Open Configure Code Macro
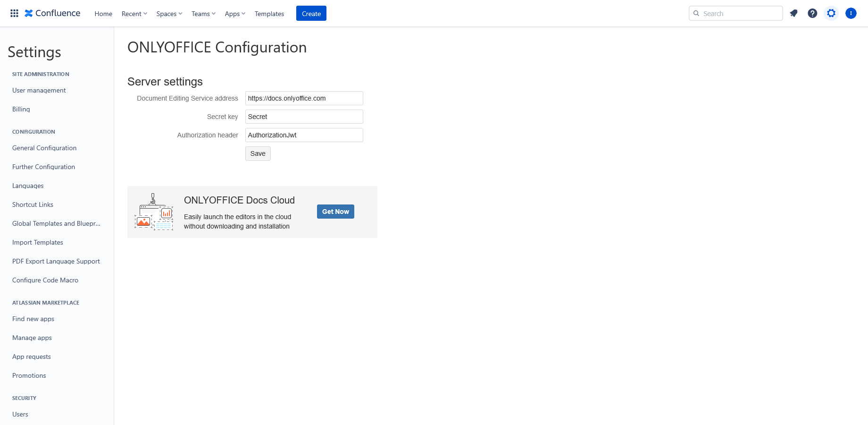Image resolution: width=868 pixels, height=425 pixels. tap(45, 280)
